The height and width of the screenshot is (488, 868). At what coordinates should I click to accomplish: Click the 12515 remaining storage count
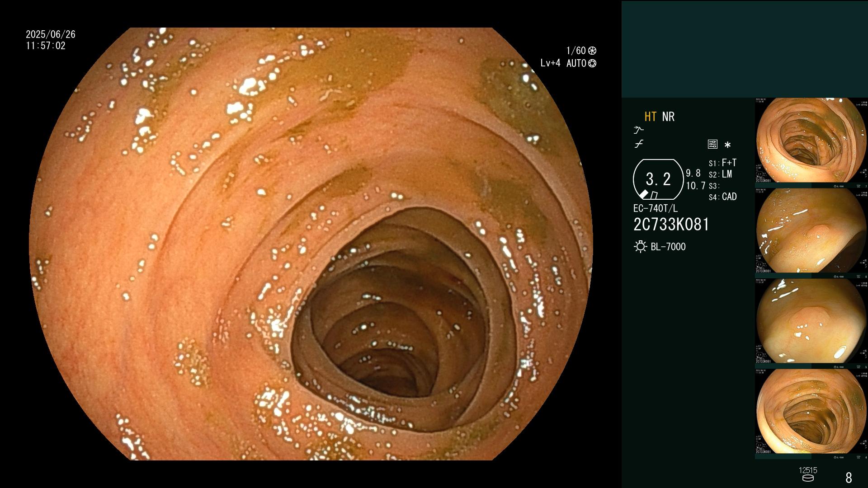click(808, 470)
